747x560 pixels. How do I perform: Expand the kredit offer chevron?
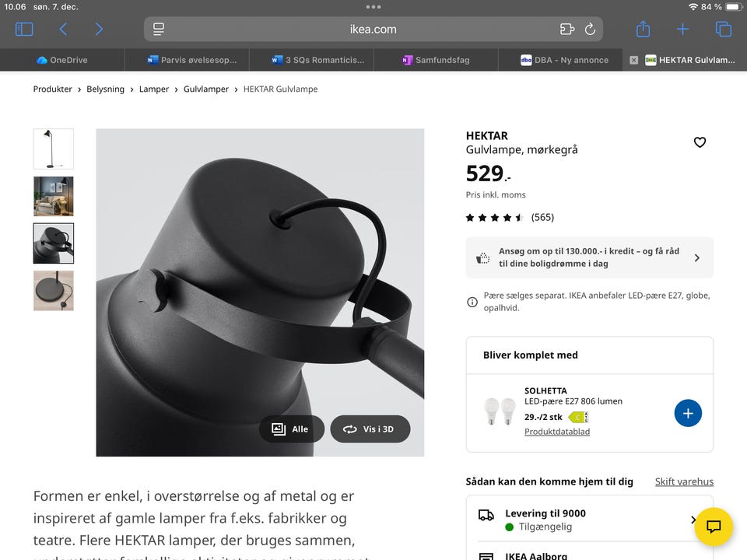click(697, 257)
